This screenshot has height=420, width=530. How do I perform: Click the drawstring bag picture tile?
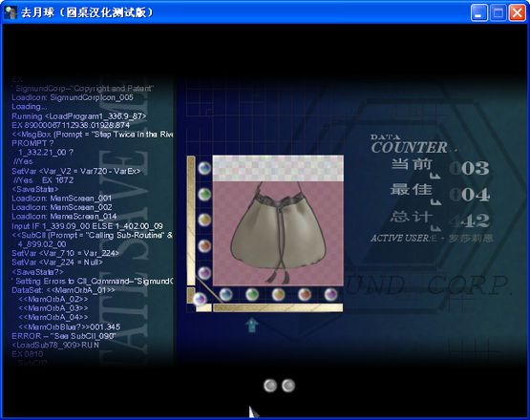(x=278, y=234)
